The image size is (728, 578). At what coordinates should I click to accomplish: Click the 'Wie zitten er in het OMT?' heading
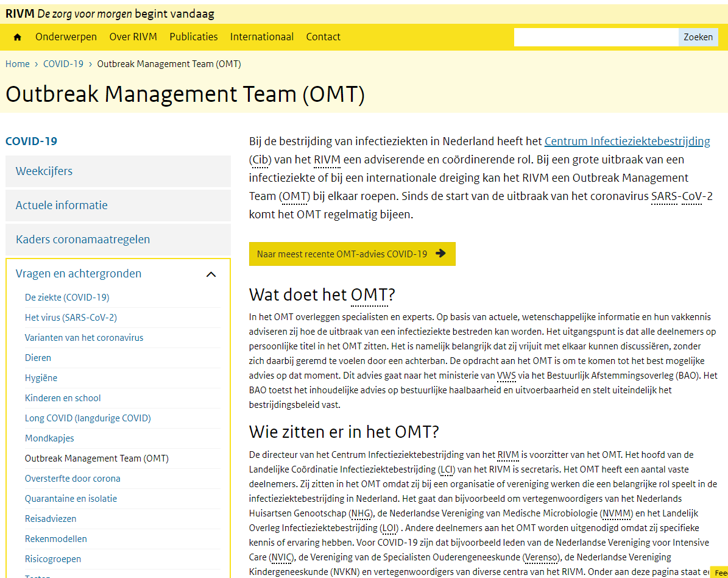(x=344, y=432)
